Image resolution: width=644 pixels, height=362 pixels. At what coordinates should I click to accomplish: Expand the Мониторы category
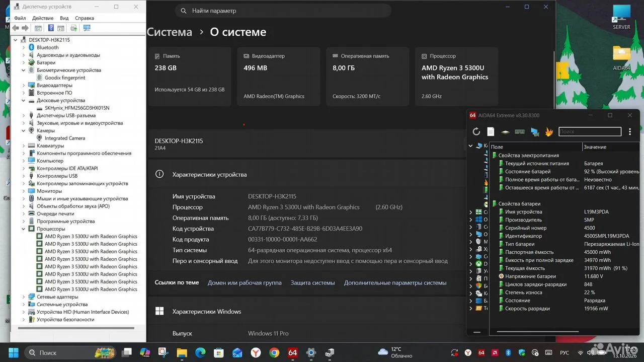click(24, 191)
